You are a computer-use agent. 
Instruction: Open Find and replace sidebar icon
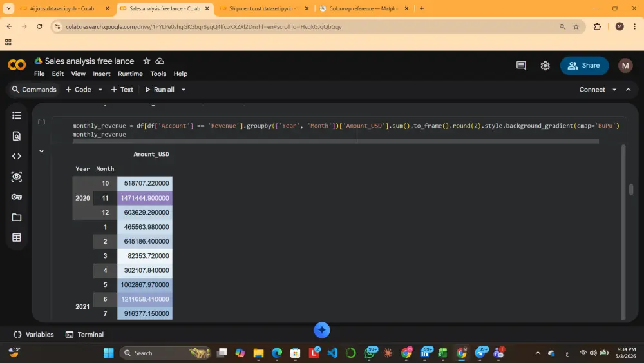[x=17, y=136]
